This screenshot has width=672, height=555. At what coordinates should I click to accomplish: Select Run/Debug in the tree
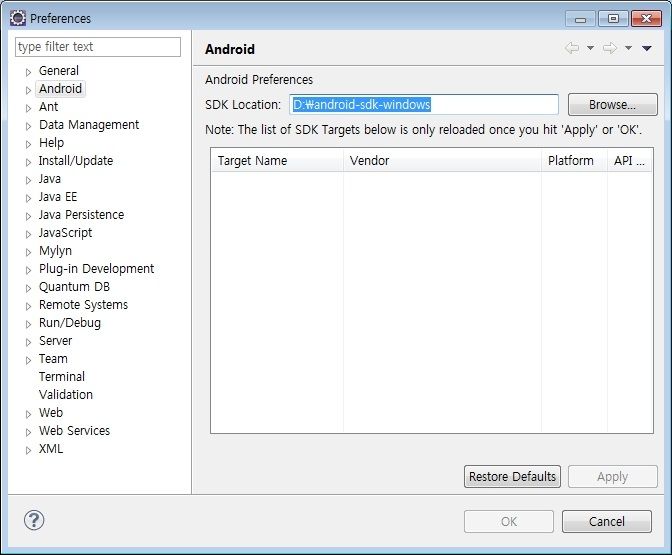[x=70, y=323]
